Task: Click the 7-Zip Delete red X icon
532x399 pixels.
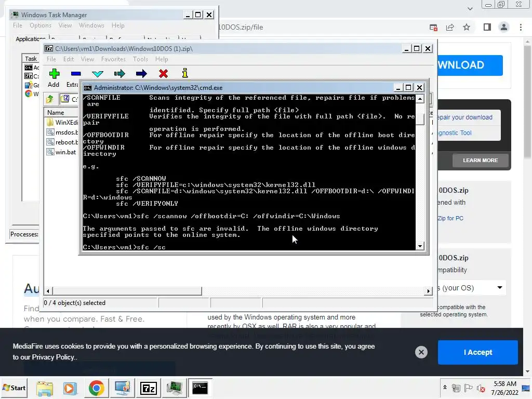Action: [x=163, y=73]
